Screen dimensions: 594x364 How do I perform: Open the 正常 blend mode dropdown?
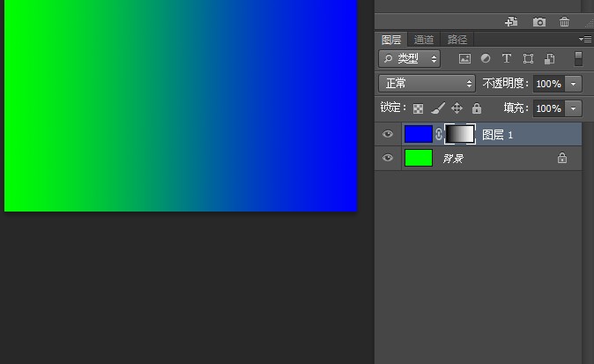coord(427,84)
